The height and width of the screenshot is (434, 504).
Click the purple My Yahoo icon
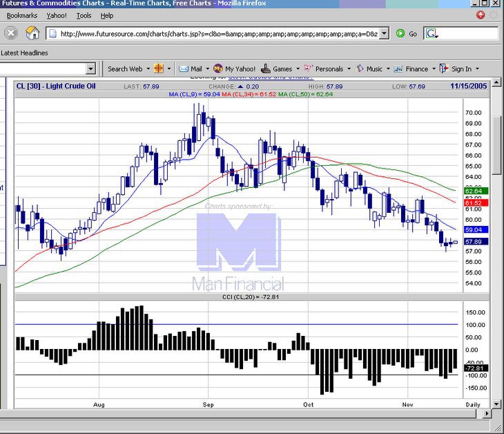pos(218,68)
